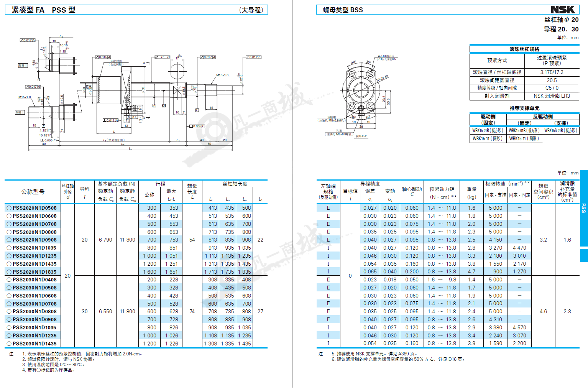Image resolution: width=588 pixels, height=388 pixels.
Task: Click the nut length value '74'
Action: point(192,311)
